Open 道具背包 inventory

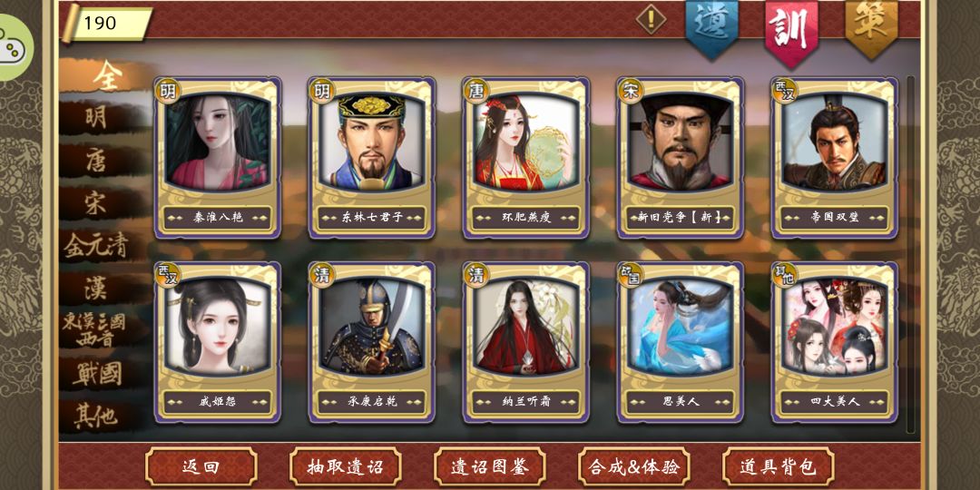pyautogui.click(x=779, y=466)
